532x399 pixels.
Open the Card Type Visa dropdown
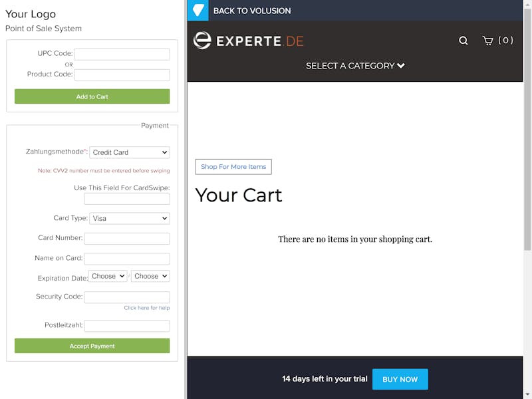[x=130, y=218]
